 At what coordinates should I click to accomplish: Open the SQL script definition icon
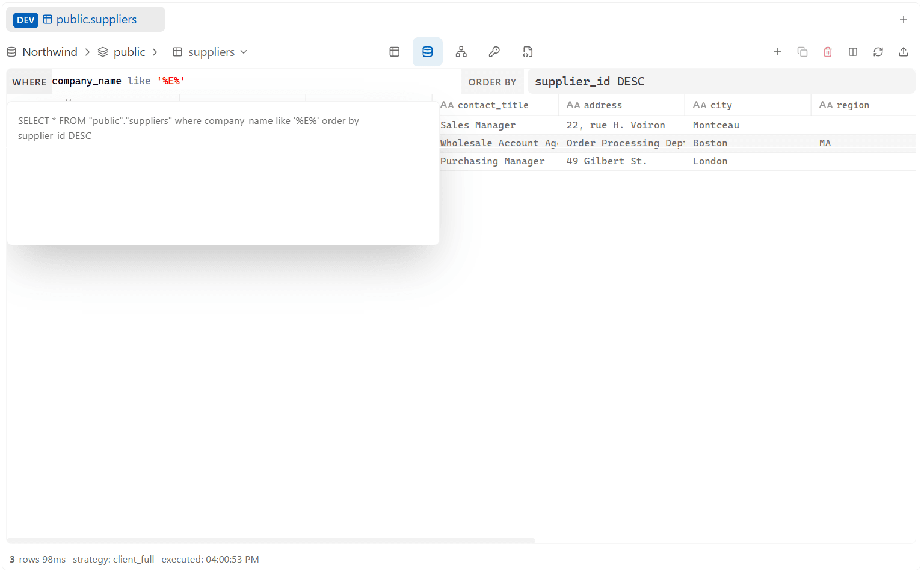click(528, 52)
